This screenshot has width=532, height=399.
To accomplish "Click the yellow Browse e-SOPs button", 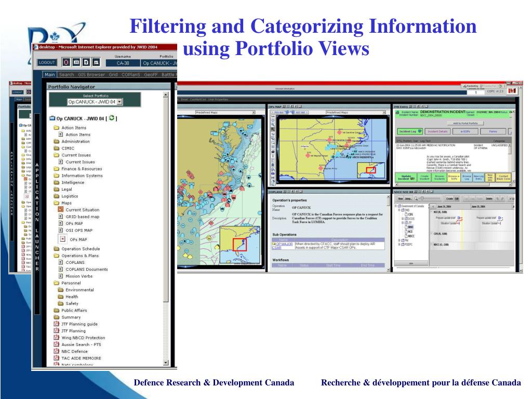I will [454, 178].
